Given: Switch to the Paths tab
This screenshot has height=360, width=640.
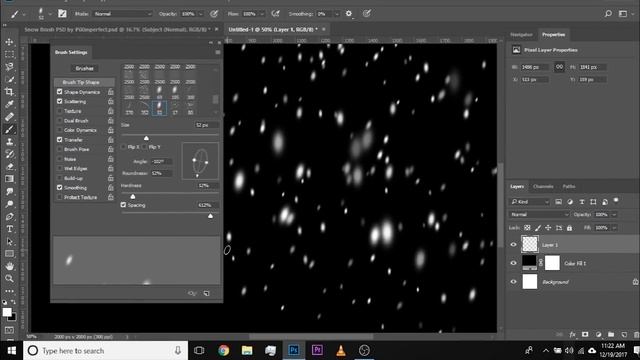Looking at the screenshot, I should 569,187.
